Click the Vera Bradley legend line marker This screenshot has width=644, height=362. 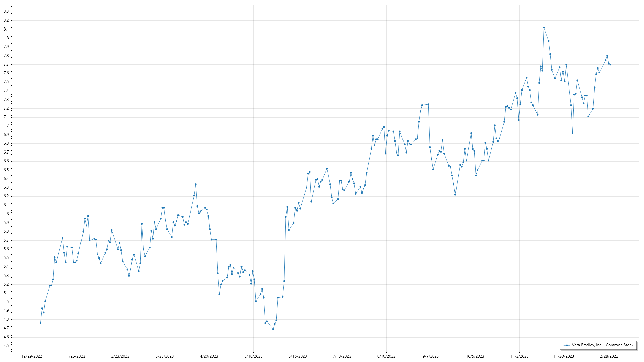click(567, 345)
